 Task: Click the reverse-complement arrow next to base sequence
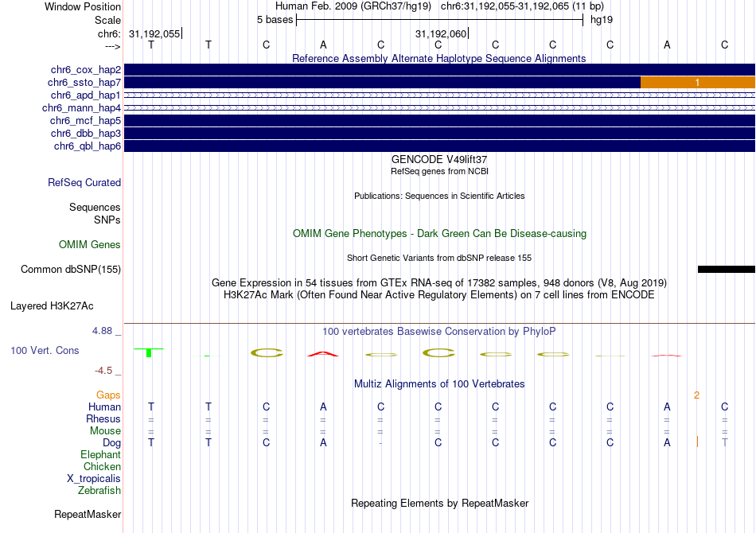[x=113, y=46]
